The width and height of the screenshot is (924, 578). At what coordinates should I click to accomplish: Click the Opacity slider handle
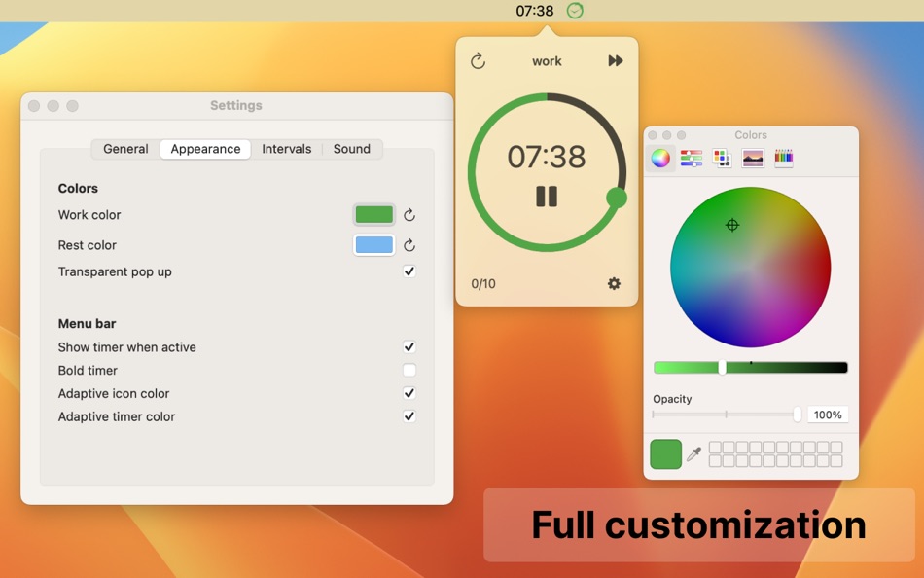coord(797,415)
